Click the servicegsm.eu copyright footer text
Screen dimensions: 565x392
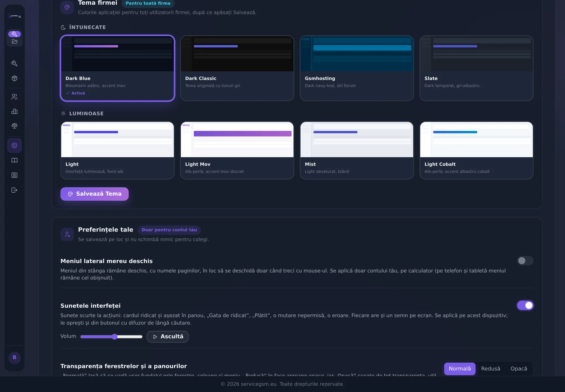pos(282,384)
